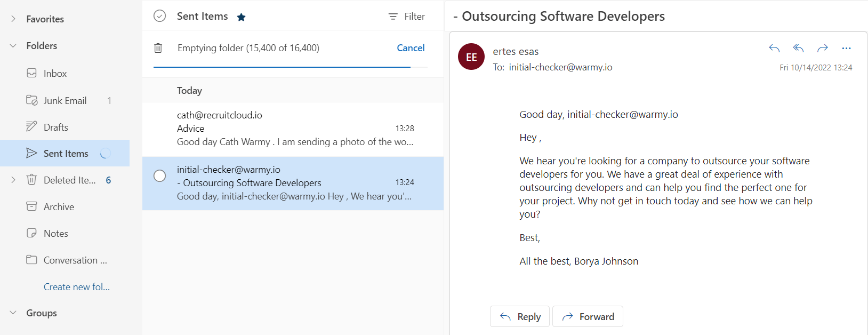Click recipient initial-checker@warmy.io in To line
The image size is (868, 335).
click(x=560, y=67)
